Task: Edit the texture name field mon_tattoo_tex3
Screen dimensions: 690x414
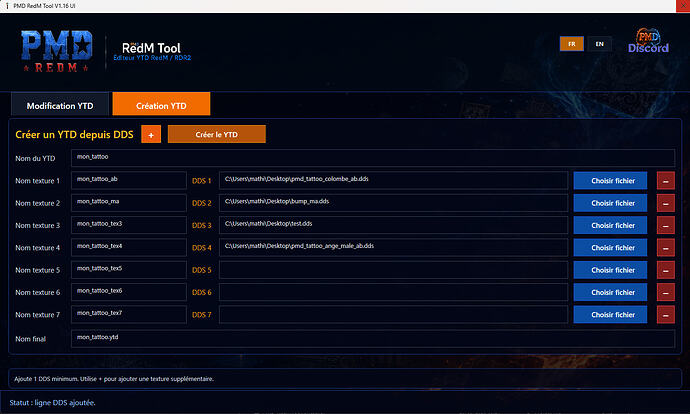Action: coord(128,225)
